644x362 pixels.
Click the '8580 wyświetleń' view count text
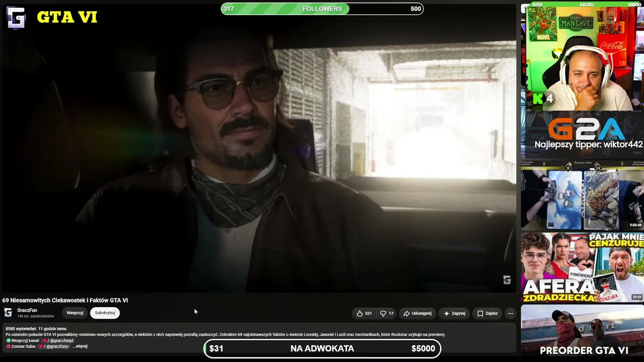point(21,329)
